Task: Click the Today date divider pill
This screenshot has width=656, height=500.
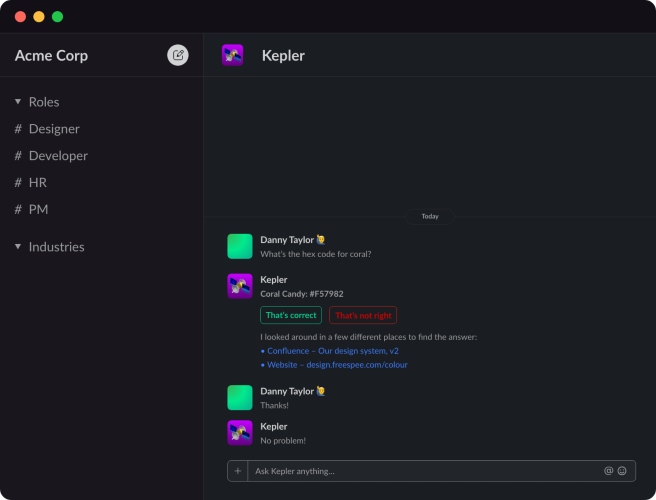Action: pyautogui.click(x=430, y=216)
